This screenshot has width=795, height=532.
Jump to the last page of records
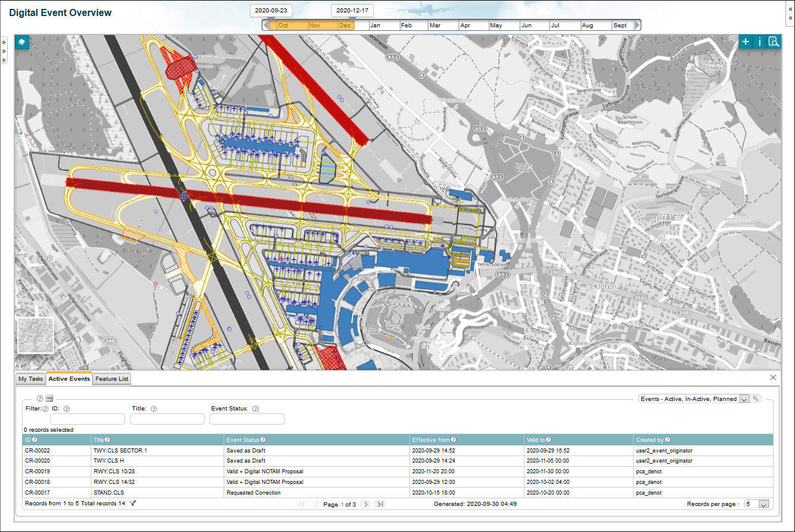(x=379, y=504)
